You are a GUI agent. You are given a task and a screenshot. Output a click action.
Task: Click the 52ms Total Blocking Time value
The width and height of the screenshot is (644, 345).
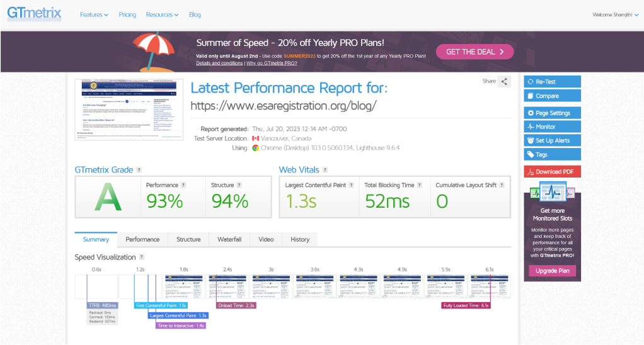[x=388, y=201]
